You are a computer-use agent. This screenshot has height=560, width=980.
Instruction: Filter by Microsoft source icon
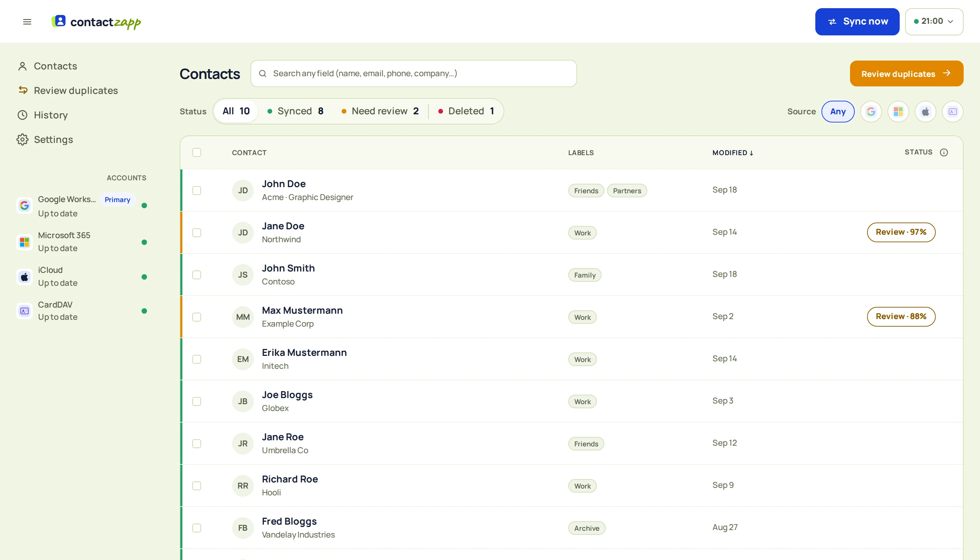tap(898, 112)
